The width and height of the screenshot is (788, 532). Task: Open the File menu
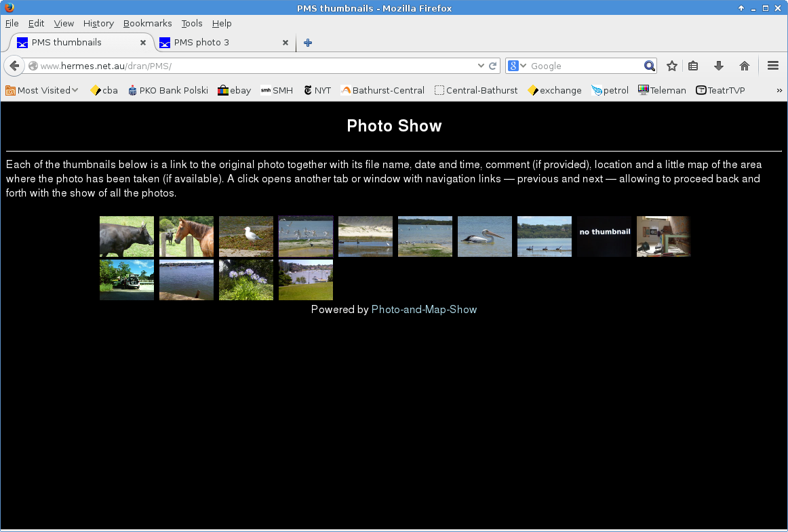click(12, 24)
